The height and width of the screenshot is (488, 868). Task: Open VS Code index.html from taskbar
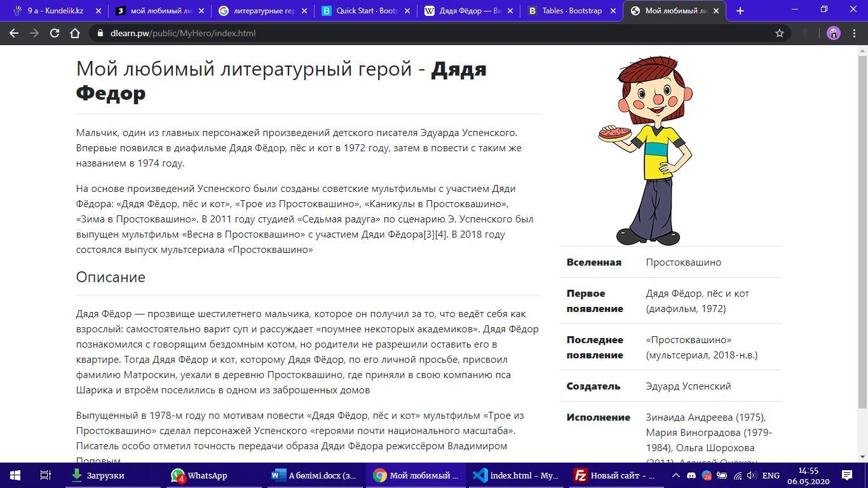(x=515, y=475)
